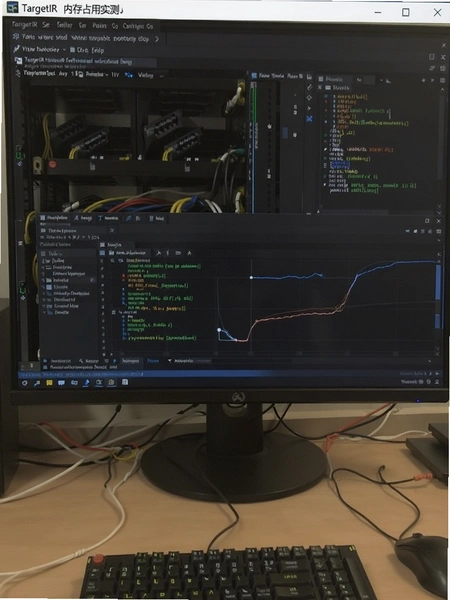The image size is (450, 600).
Task: Click the play arrow icon in vertical toolbar
Action: pos(309,108)
